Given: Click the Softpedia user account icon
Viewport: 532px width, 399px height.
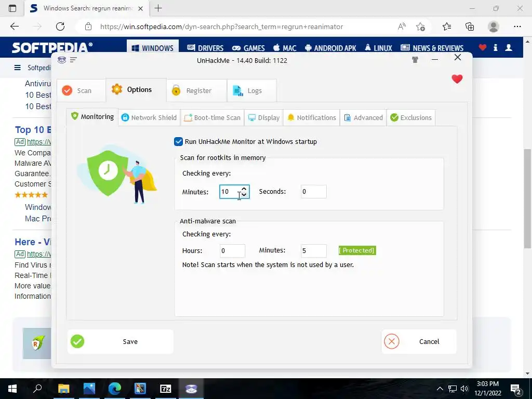Looking at the screenshot, I should (509, 47).
